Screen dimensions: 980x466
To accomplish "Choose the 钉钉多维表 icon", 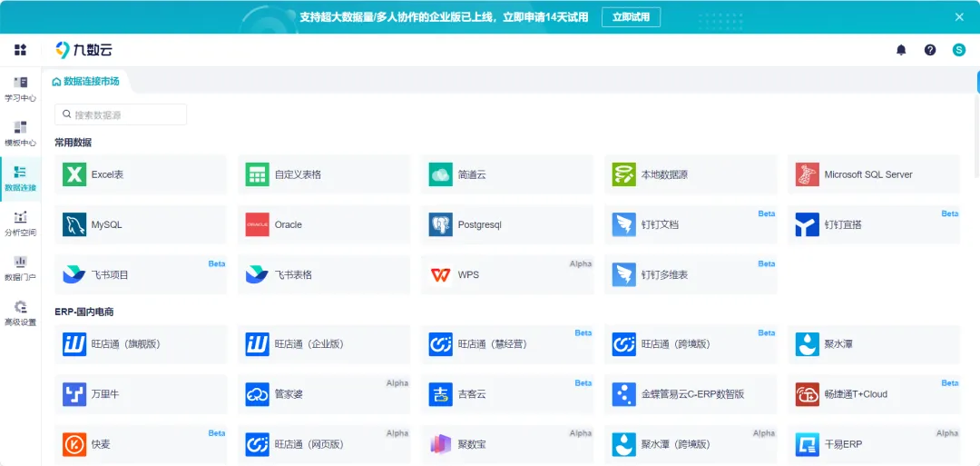I will point(623,274).
